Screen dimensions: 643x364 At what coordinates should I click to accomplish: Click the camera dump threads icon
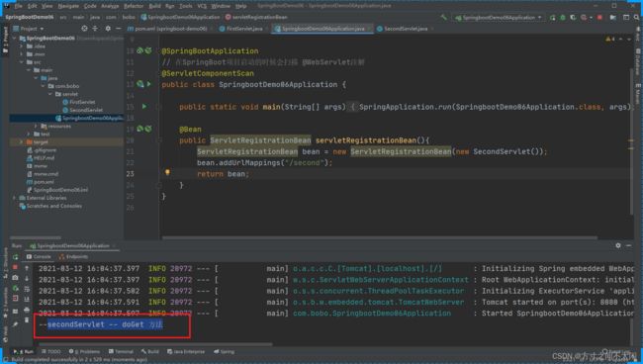click(x=16, y=278)
